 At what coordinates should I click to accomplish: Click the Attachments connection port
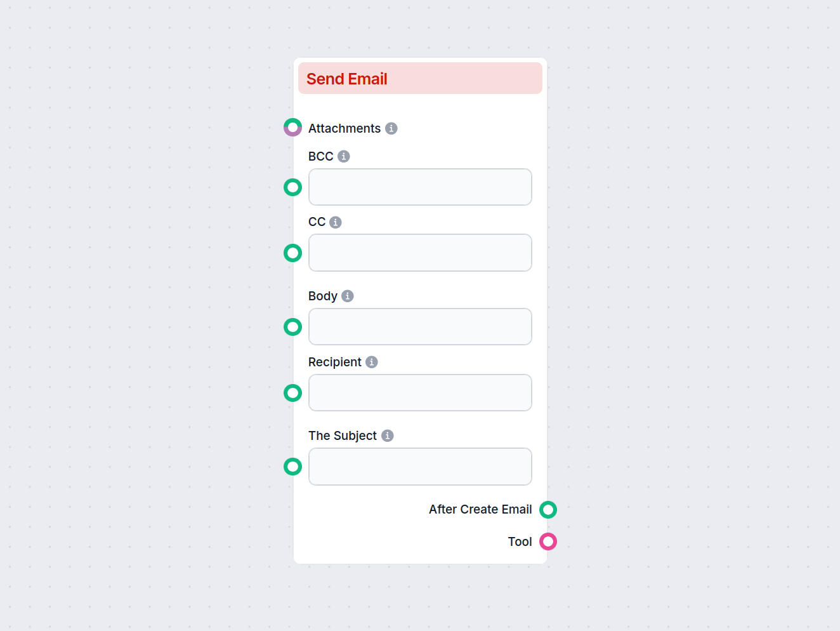click(292, 127)
